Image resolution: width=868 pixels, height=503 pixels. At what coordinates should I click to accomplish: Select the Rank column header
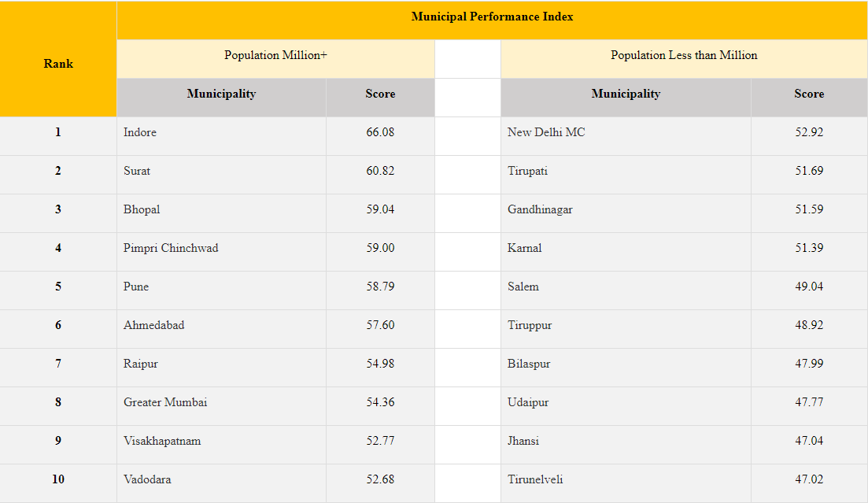[58, 63]
